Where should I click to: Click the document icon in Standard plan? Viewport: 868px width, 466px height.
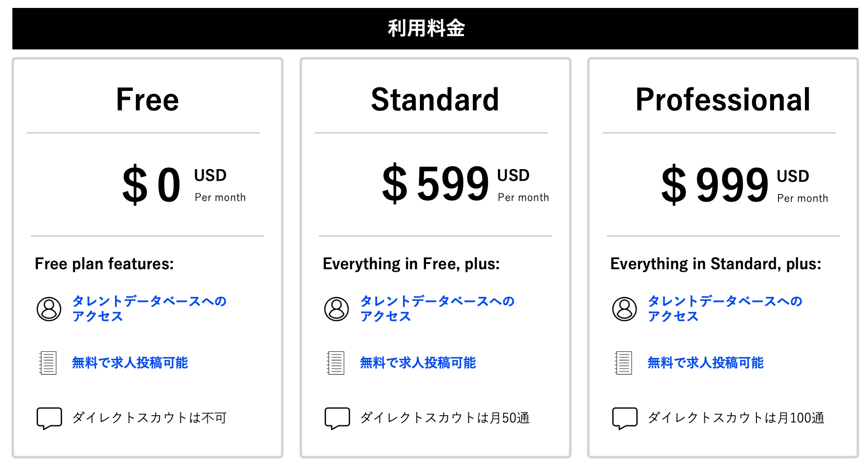[336, 363]
